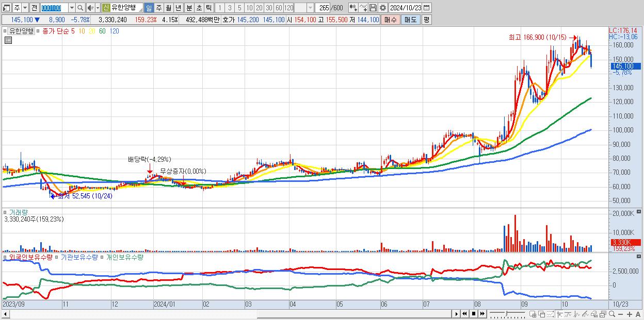Open the chart settings gear
The image size is (644, 320).
pyautogui.click(x=383, y=8)
